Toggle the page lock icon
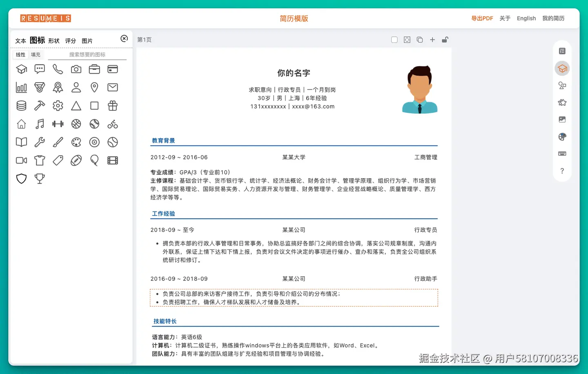Viewport: 588px width, 374px height. [x=445, y=40]
